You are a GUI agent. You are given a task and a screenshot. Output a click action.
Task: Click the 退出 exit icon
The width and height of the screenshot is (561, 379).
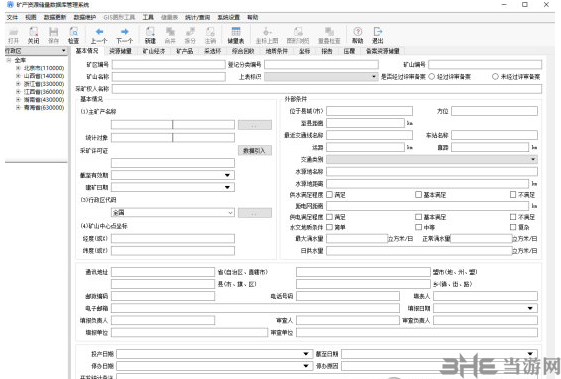tap(378, 35)
